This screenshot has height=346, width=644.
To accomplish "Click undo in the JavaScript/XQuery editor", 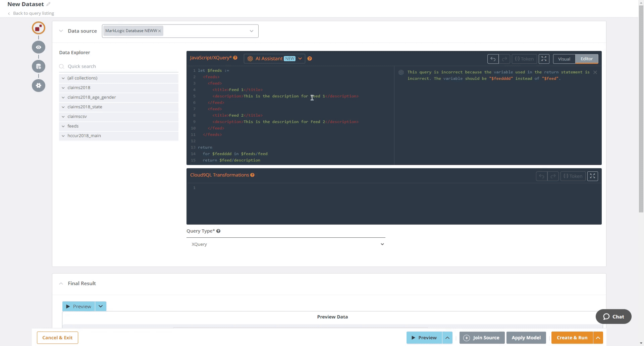I will 493,59.
